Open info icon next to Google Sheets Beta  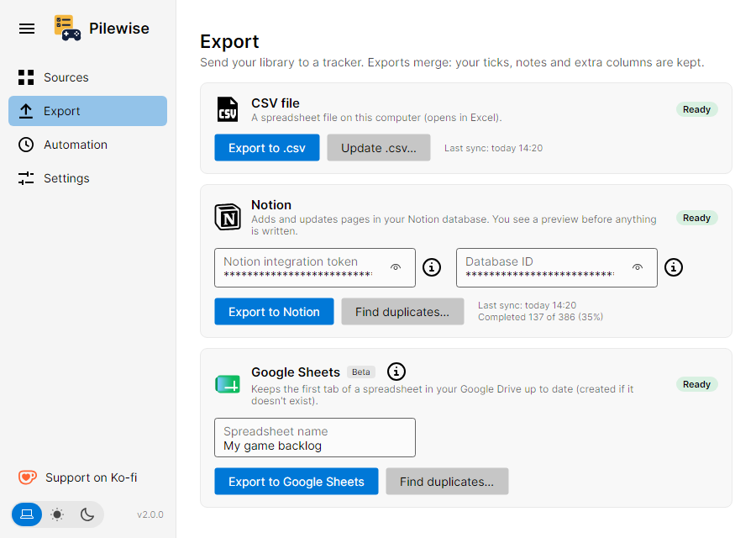(x=396, y=372)
